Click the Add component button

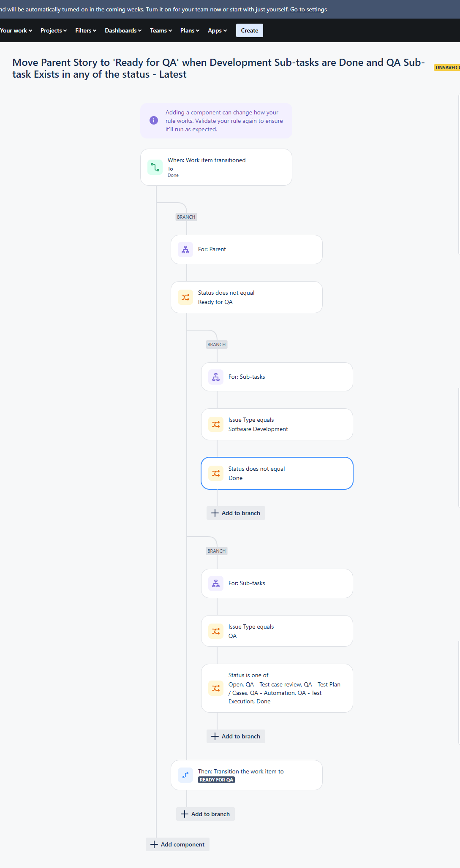tap(177, 844)
